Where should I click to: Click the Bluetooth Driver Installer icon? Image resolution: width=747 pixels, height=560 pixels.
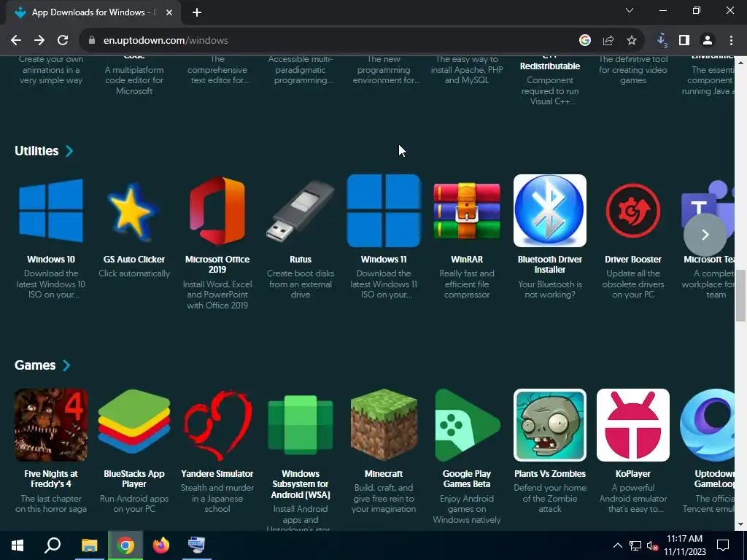550,211
